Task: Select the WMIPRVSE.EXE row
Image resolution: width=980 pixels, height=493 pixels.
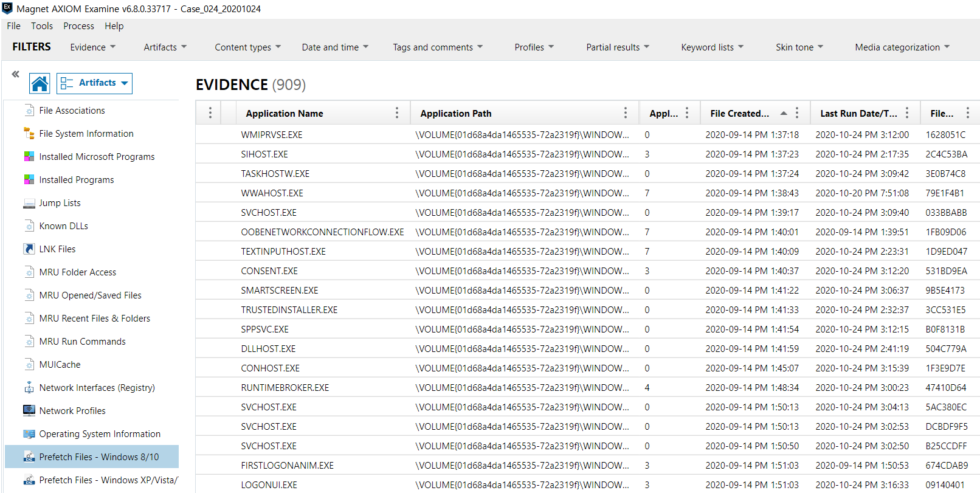Action: tap(587, 134)
